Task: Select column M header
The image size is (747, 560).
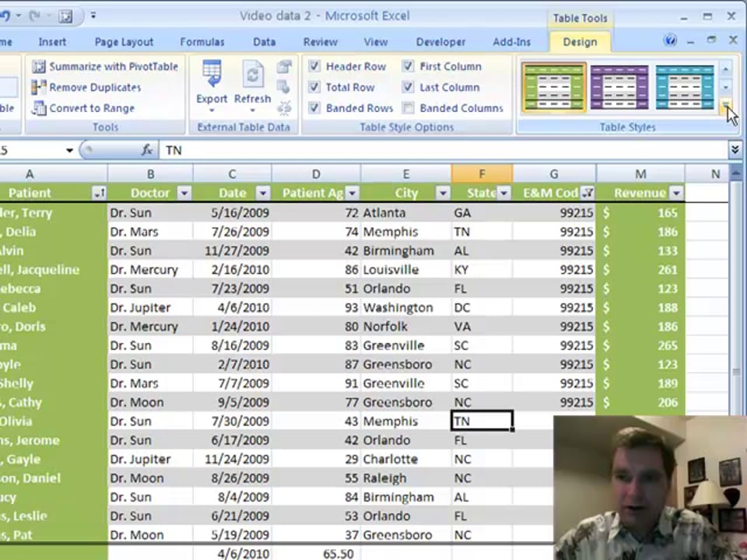Action: (x=640, y=173)
